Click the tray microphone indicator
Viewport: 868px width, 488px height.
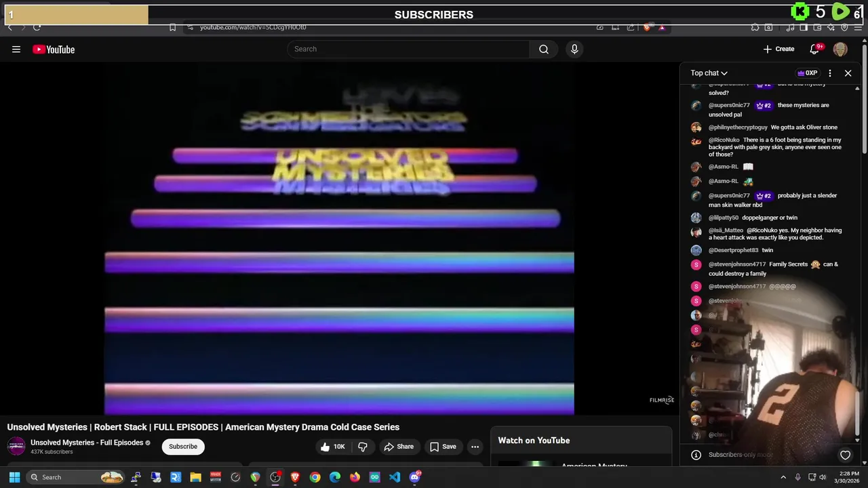(x=798, y=477)
